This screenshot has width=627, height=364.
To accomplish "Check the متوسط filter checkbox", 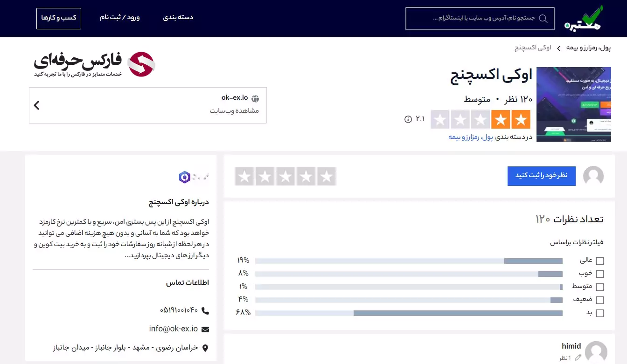I will (x=600, y=287).
